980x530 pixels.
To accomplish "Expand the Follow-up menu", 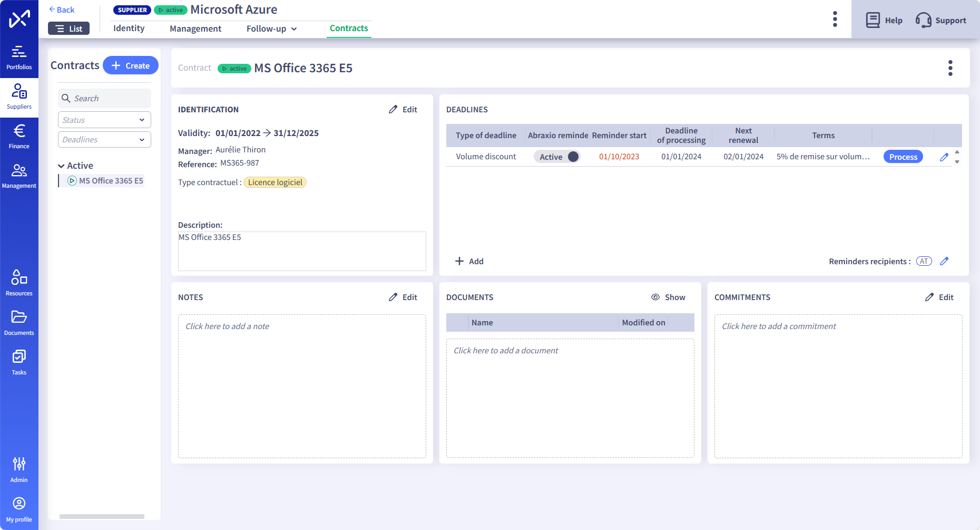I will click(272, 28).
